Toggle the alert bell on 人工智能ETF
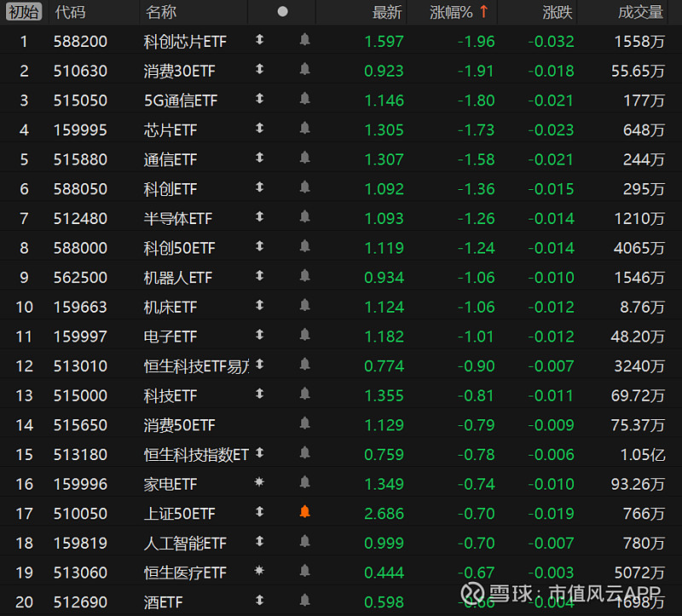This screenshot has width=682, height=616. tap(304, 543)
